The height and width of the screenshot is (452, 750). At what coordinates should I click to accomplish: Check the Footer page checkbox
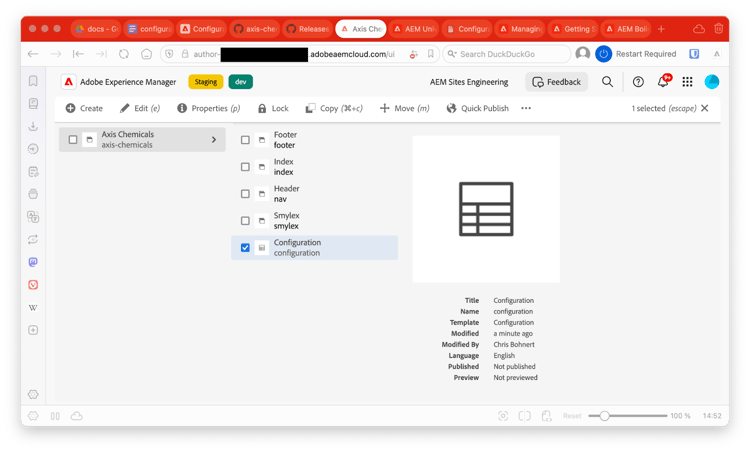tap(245, 140)
